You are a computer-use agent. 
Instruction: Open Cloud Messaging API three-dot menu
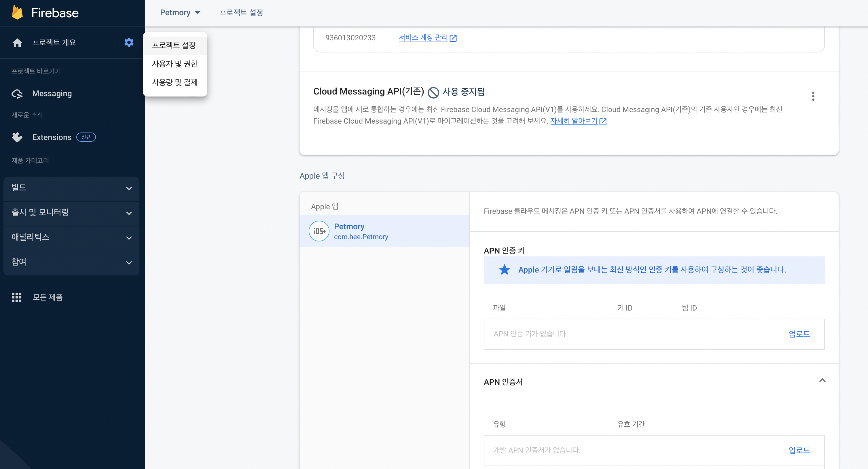pos(813,97)
